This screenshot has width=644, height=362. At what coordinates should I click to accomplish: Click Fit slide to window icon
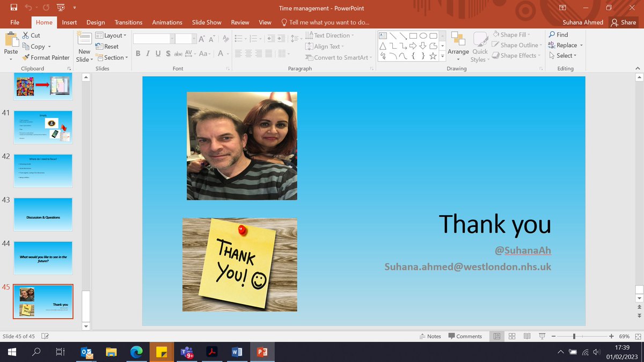(638, 336)
